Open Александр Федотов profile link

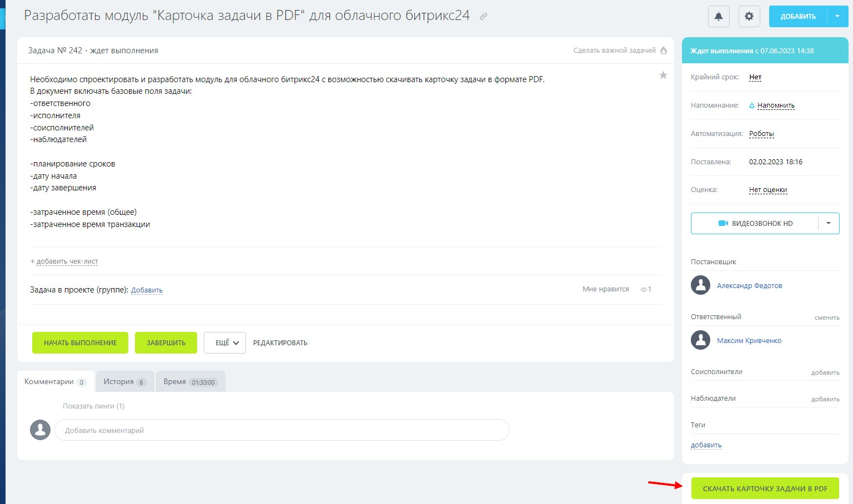coord(750,286)
